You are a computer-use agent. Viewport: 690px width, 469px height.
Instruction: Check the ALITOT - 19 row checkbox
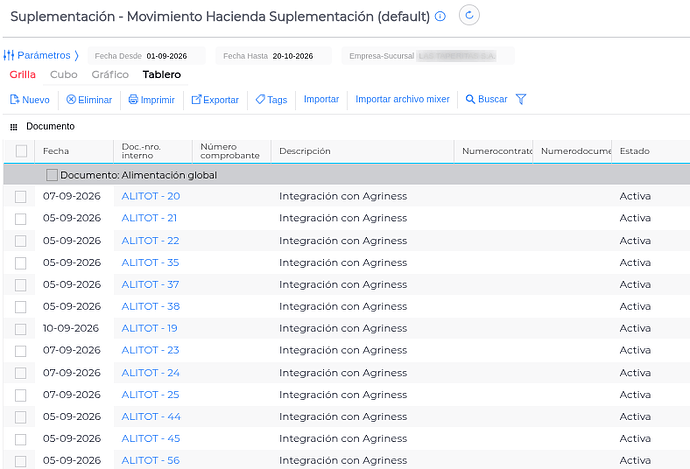[21, 329]
